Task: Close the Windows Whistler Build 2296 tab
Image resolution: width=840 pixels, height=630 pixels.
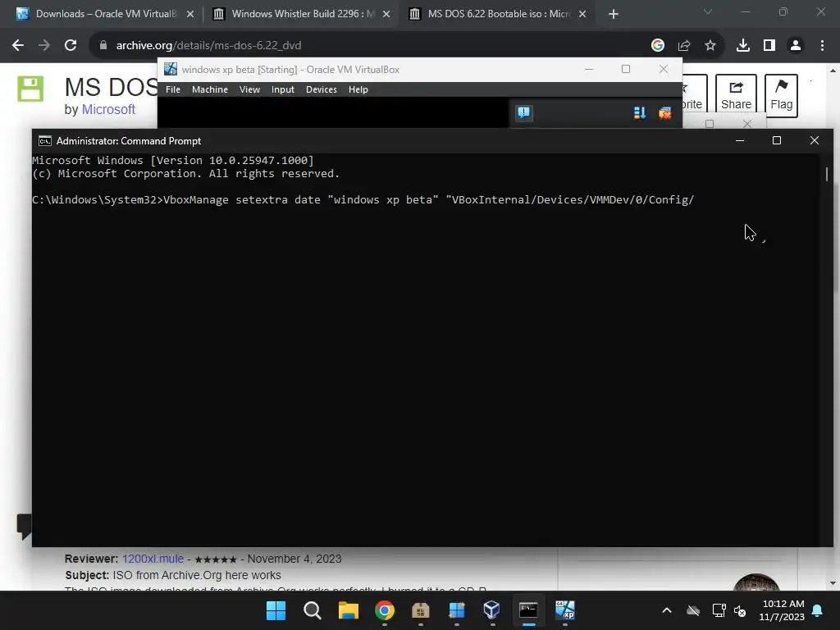Action: [386, 14]
